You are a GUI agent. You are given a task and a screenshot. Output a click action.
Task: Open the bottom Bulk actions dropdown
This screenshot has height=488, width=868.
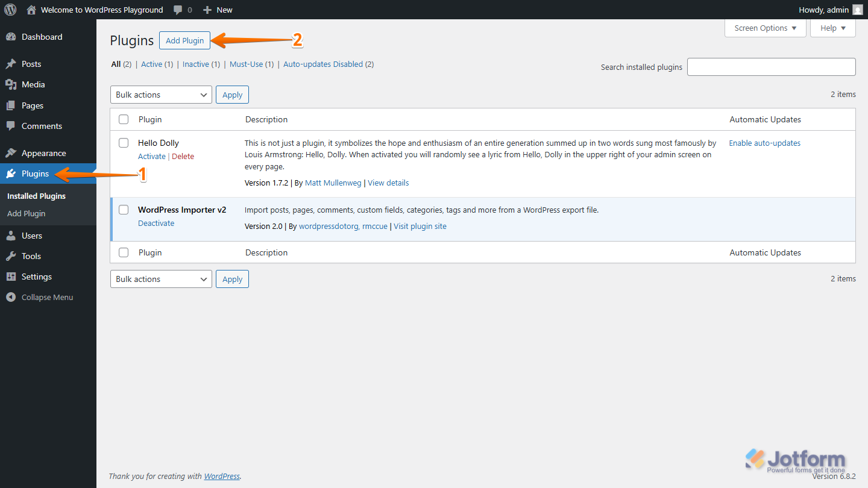coord(161,279)
